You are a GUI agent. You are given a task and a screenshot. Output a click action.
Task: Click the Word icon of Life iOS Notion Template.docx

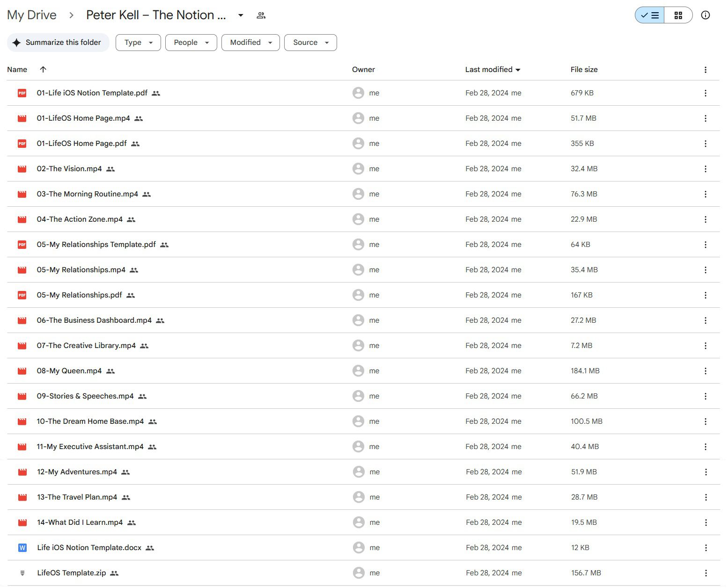pos(22,548)
